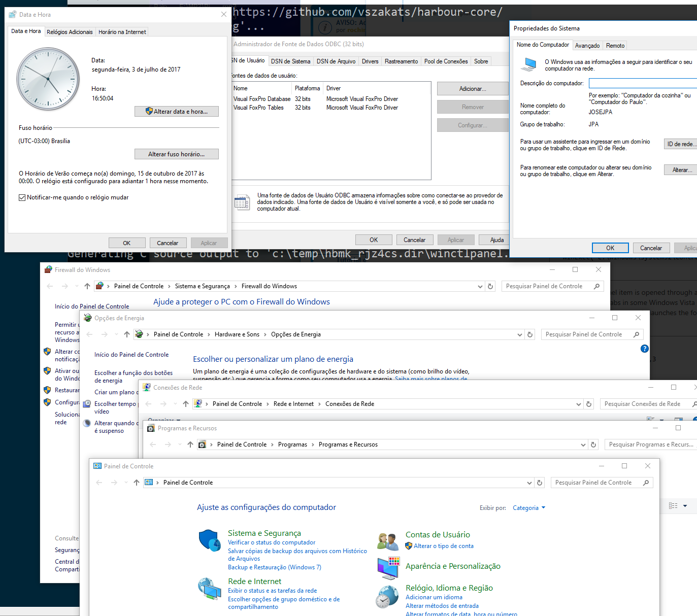Open Alterar o tipo de conta link

[x=444, y=546]
